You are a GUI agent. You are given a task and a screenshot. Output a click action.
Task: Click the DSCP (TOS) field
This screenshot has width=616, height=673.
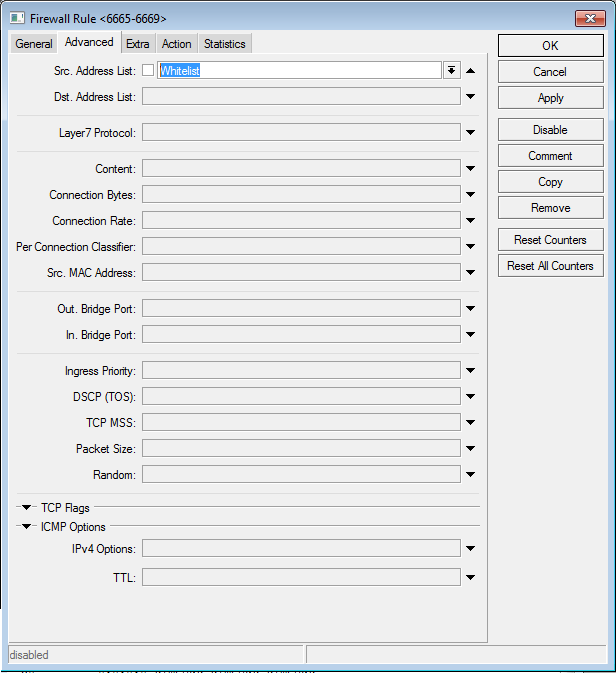click(301, 397)
